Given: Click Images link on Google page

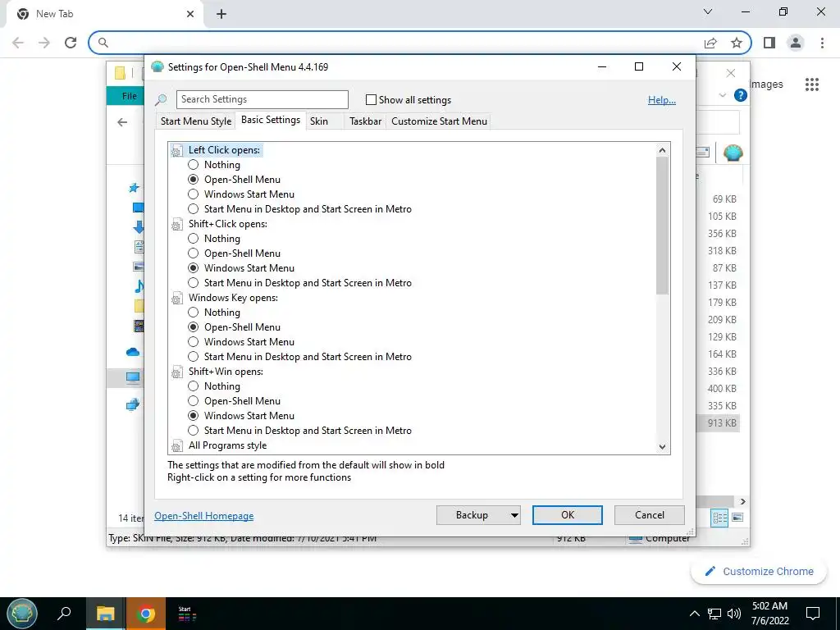Looking at the screenshot, I should tap(766, 84).
